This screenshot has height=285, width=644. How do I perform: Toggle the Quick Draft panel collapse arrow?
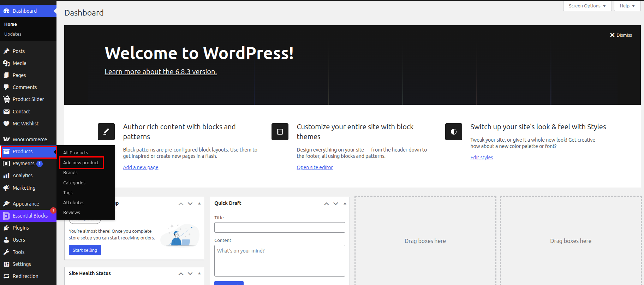coord(345,203)
